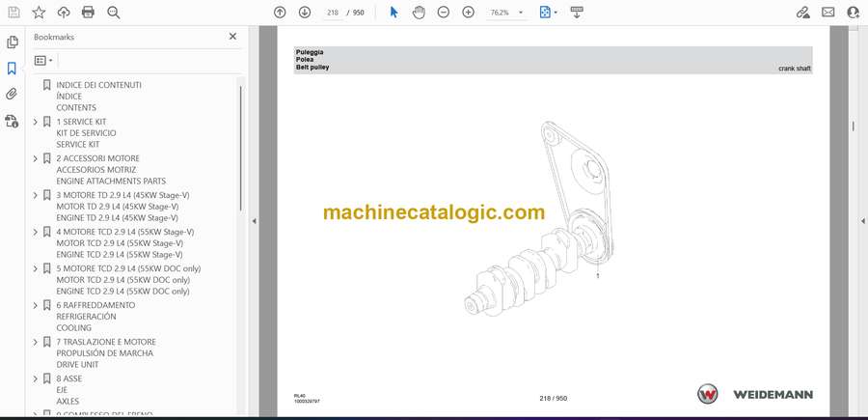Go to next page arrow
Image resolution: width=868 pixels, height=420 pixels.
point(305,13)
